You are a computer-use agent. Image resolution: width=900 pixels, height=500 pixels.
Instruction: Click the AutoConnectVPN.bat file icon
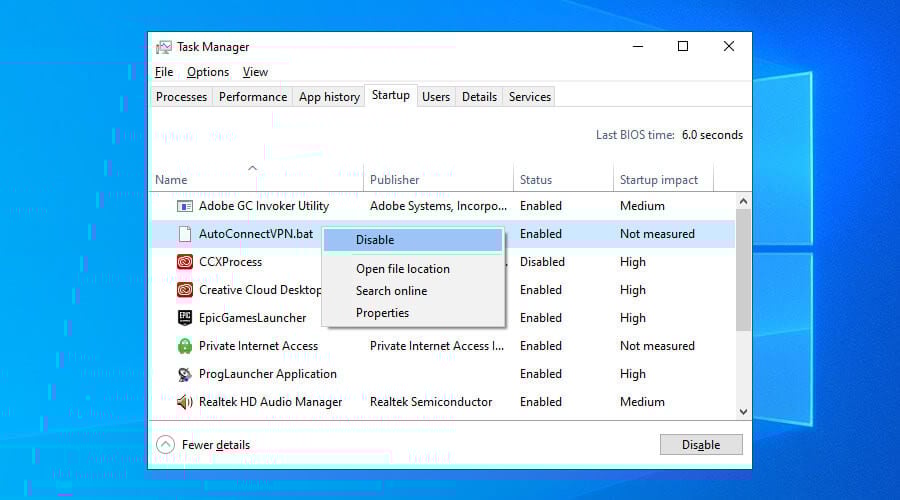(184, 234)
